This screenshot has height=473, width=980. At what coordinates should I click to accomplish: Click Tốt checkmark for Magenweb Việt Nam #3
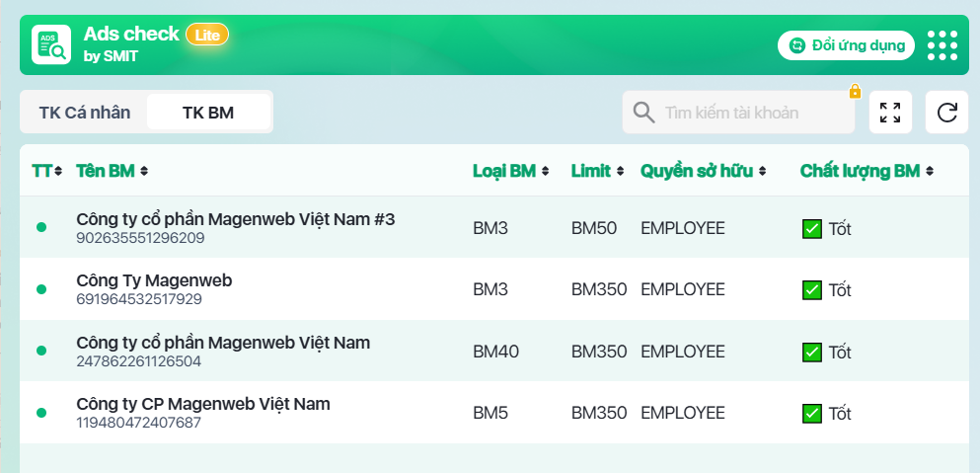[x=812, y=229]
